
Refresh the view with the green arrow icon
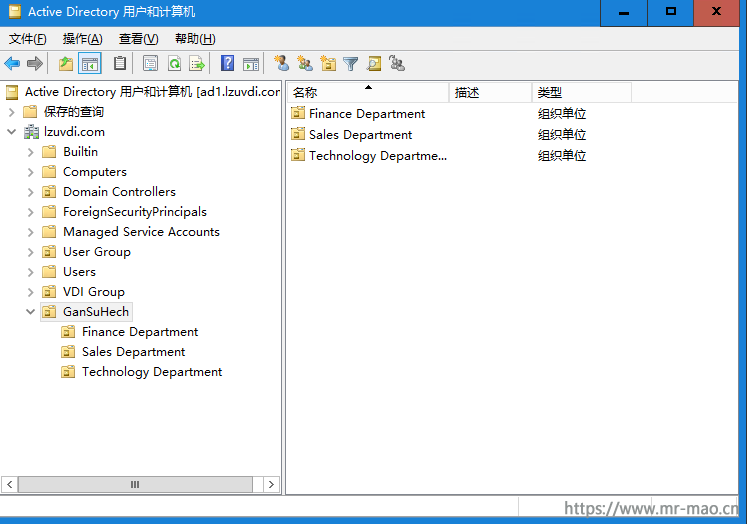[x=174, y=63]
